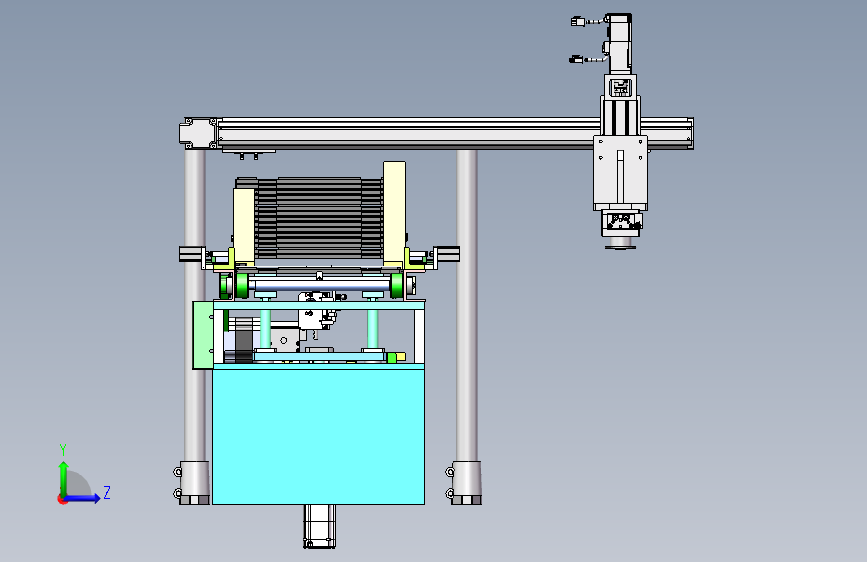Select the right vertical support column
867x562 pixels.
click(467, 305)
